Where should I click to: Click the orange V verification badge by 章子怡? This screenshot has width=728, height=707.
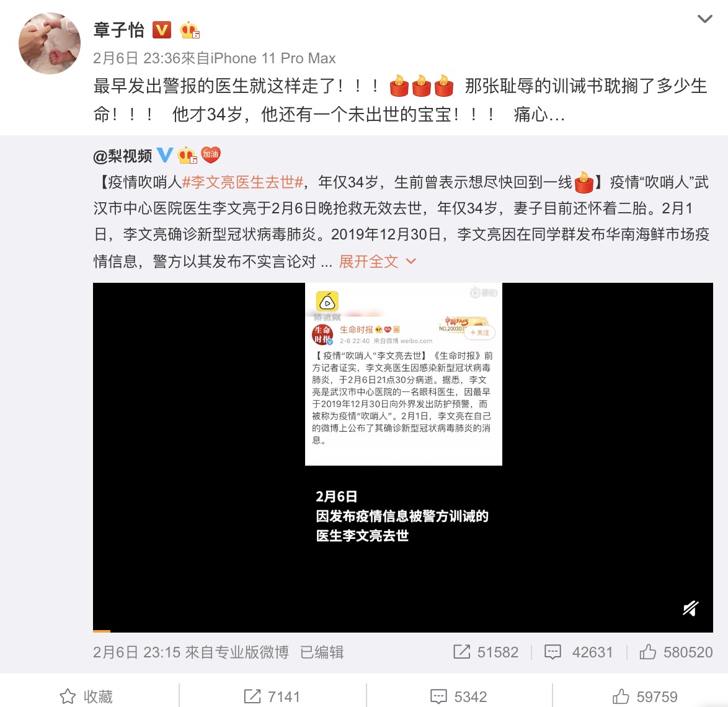[162, 30]
